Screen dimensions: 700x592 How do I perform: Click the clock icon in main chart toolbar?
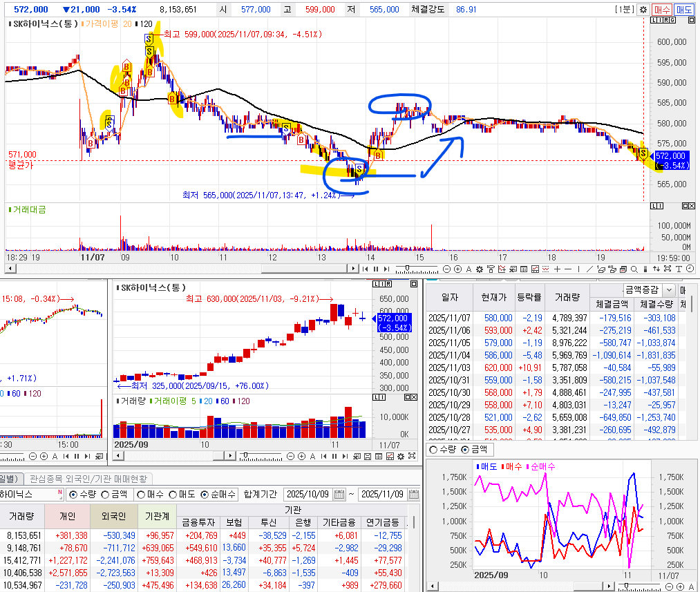690,269
